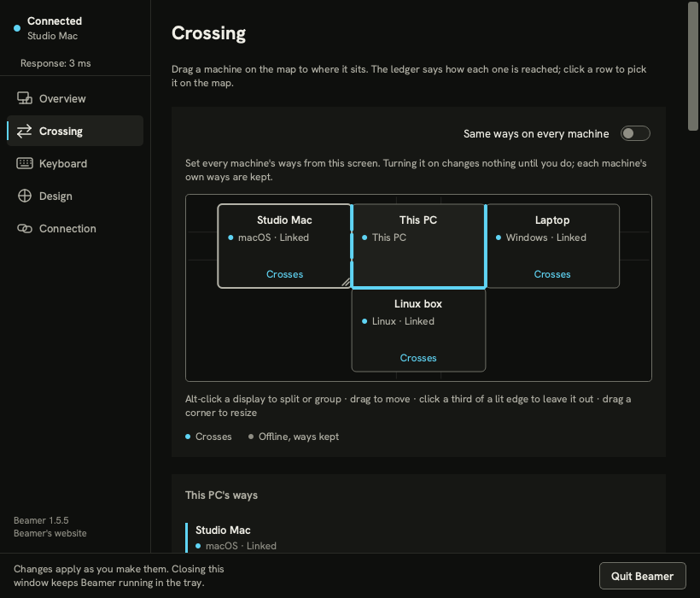Click the Design globe icon

25,196
